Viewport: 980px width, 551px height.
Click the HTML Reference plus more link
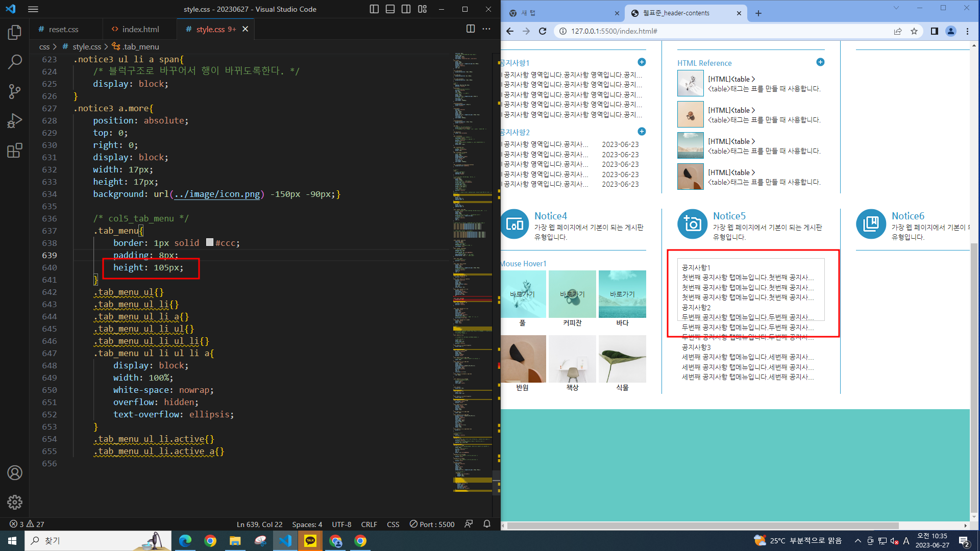(820, 62)
